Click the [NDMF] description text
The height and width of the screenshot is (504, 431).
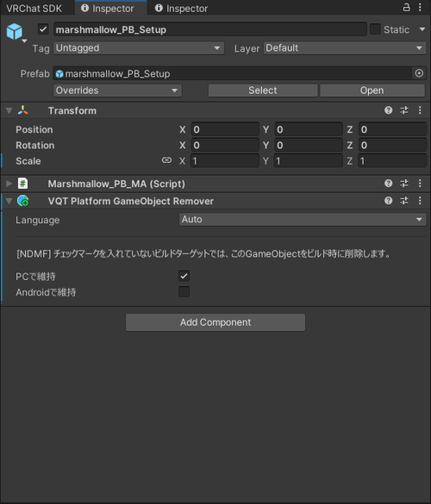tap(203, 254)
